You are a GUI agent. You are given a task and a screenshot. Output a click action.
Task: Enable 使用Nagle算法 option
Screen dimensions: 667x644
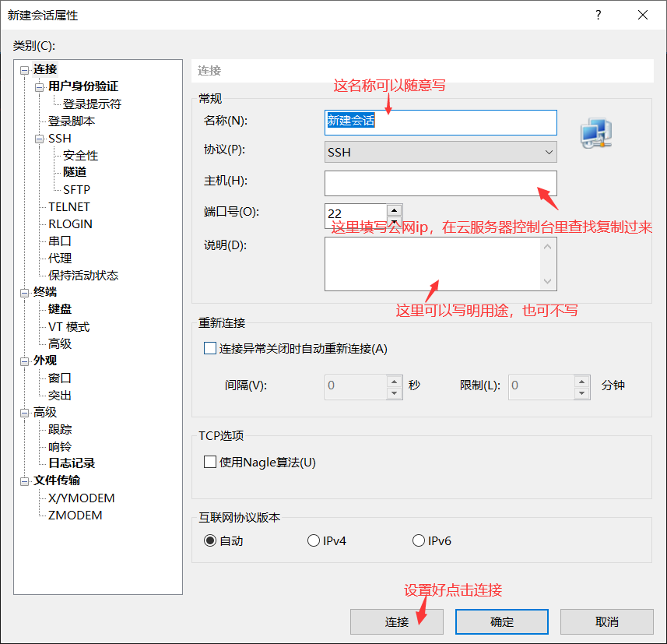(x=210, y=460)
